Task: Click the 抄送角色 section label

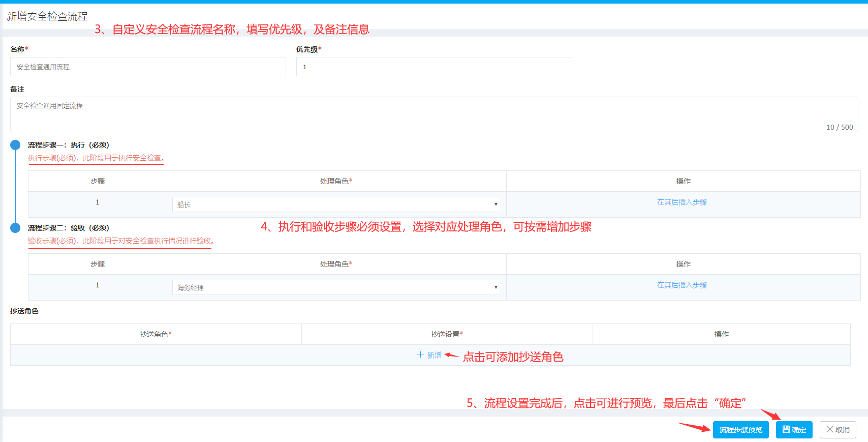Action: click(24, 311)
